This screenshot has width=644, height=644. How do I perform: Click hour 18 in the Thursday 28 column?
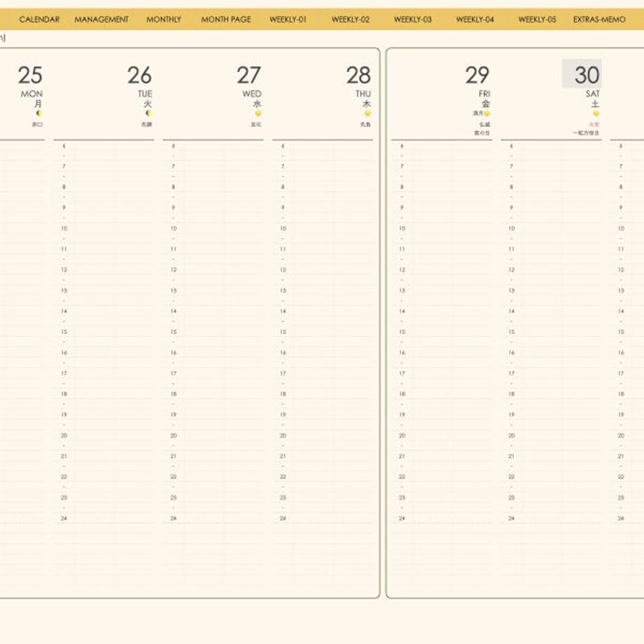tap(283, 394)
